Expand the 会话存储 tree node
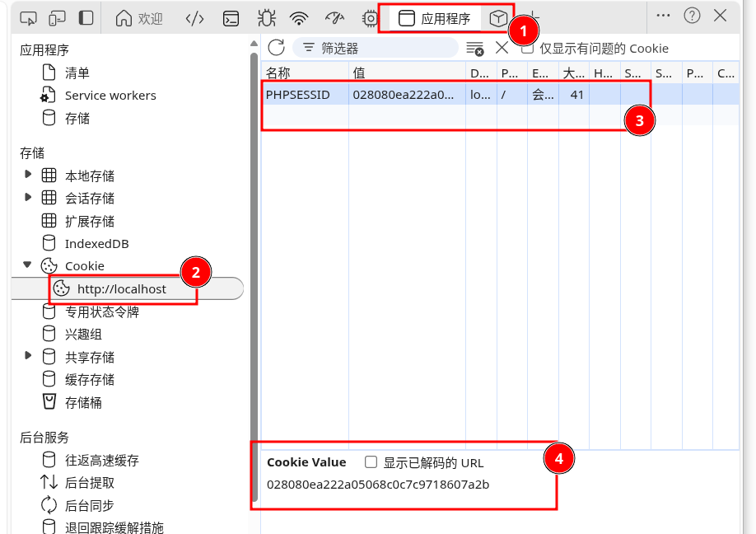 pos(28,198)
